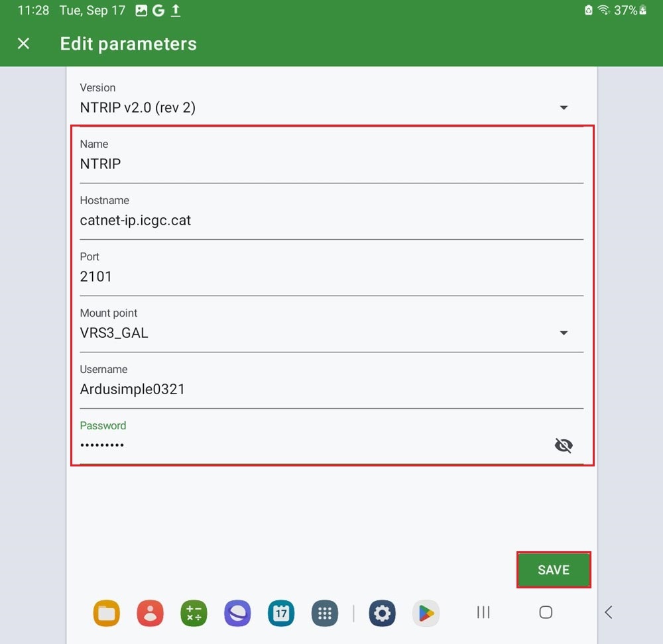
Task: Open the My Files folder app
Action: click(107, 613)
